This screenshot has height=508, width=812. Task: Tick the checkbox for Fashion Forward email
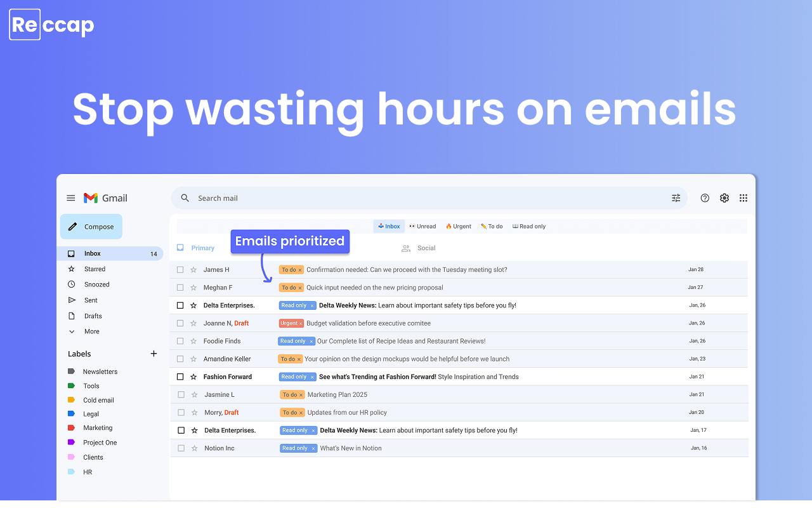click(180, 377)
